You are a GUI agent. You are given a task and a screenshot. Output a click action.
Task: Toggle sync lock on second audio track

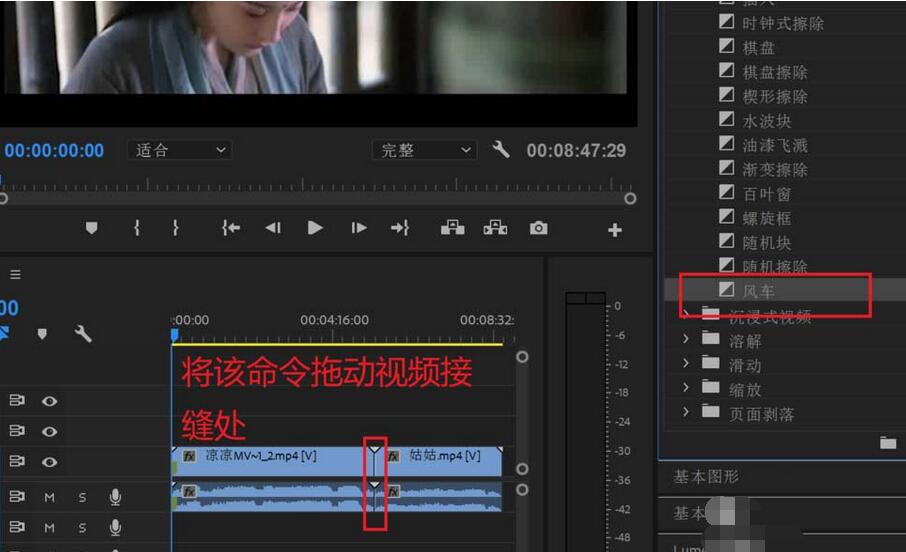click(17, 527)
